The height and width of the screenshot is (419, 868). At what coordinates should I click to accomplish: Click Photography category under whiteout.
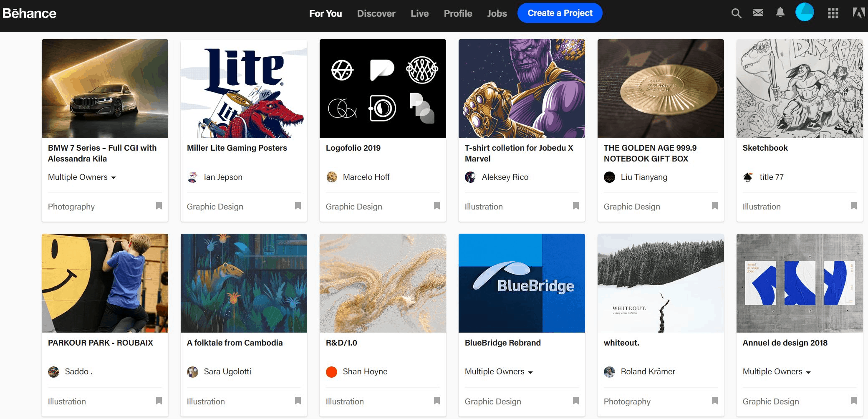tap(627, 401)
